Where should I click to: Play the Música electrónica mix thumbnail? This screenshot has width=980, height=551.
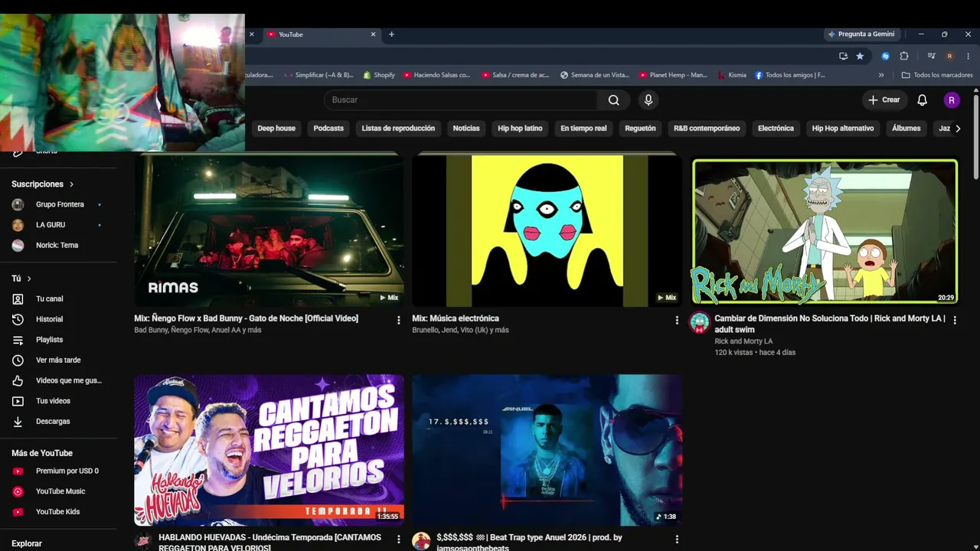coord(547,230)
